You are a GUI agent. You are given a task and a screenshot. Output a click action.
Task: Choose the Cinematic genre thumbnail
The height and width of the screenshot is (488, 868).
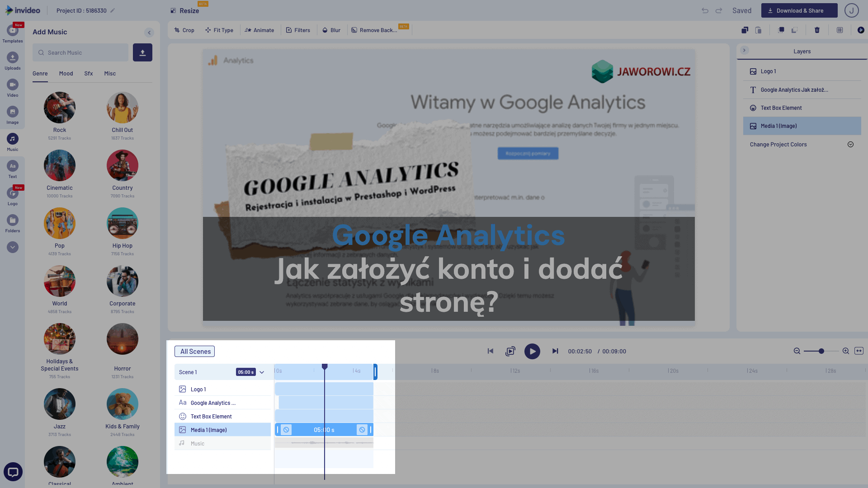60,165
